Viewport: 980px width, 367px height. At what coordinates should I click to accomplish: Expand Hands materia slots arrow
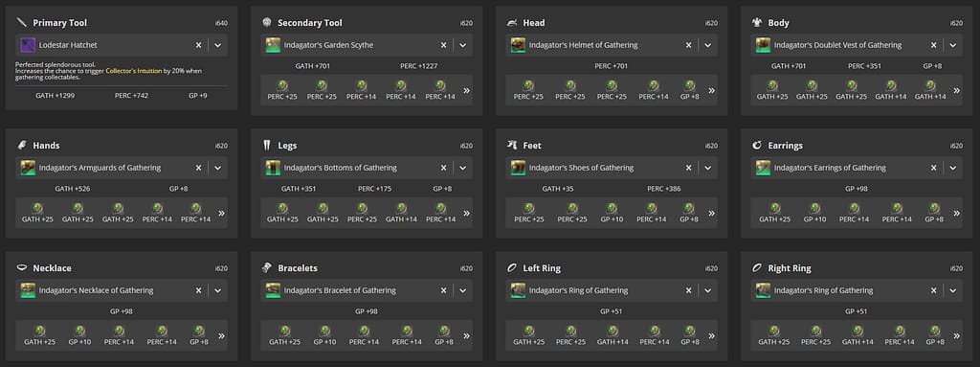click(221, 213)
